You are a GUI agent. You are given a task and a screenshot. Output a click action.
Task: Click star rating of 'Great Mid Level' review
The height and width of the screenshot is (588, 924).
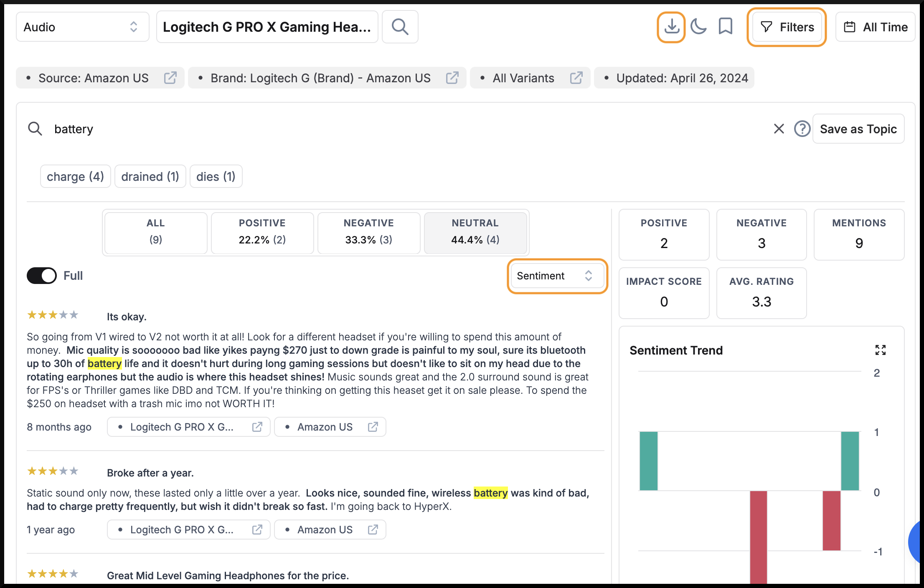53,574
